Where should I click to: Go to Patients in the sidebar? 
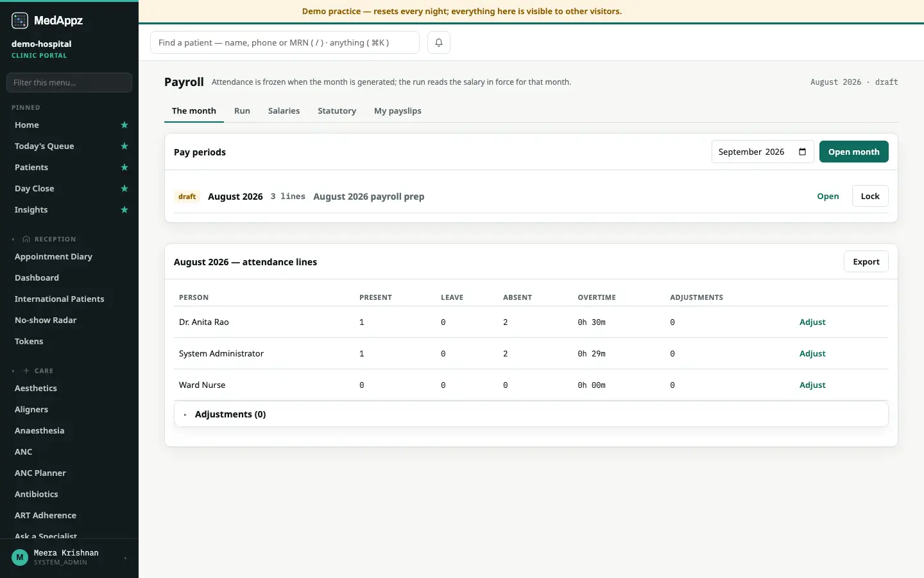tap(31, 168)
